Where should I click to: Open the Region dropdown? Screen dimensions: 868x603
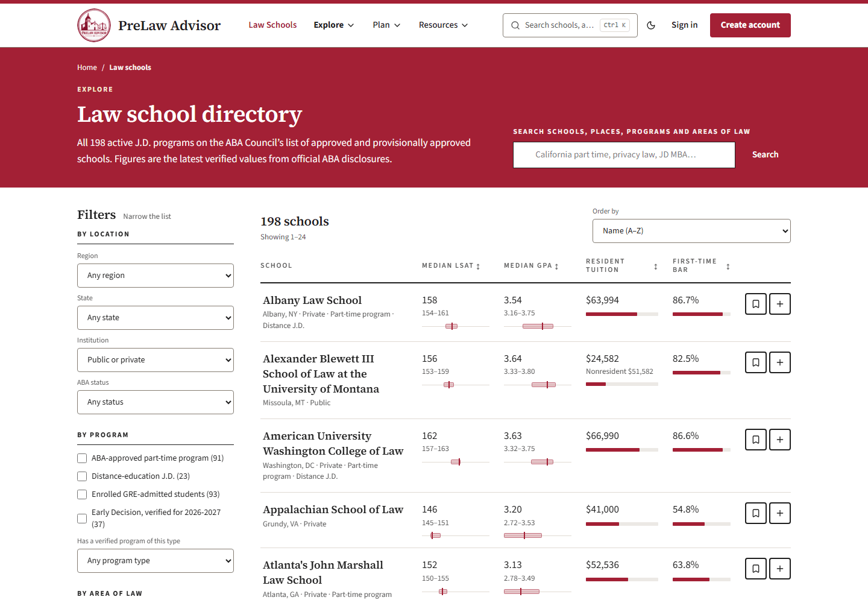coord(156,276)
